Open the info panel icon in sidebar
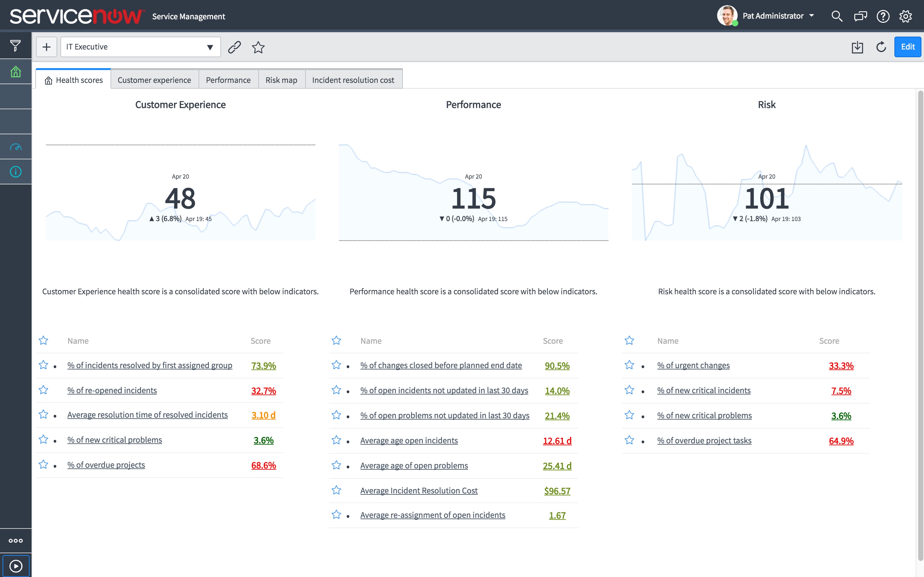The height and width of the screenshot is (577, 924). (15, 171)
